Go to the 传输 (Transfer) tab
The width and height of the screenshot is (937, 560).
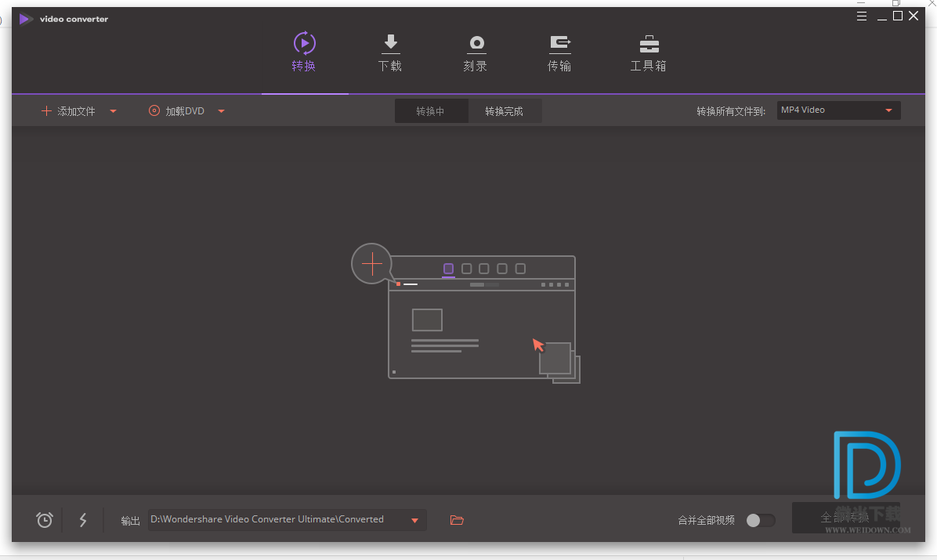click(x=559, y=52)
